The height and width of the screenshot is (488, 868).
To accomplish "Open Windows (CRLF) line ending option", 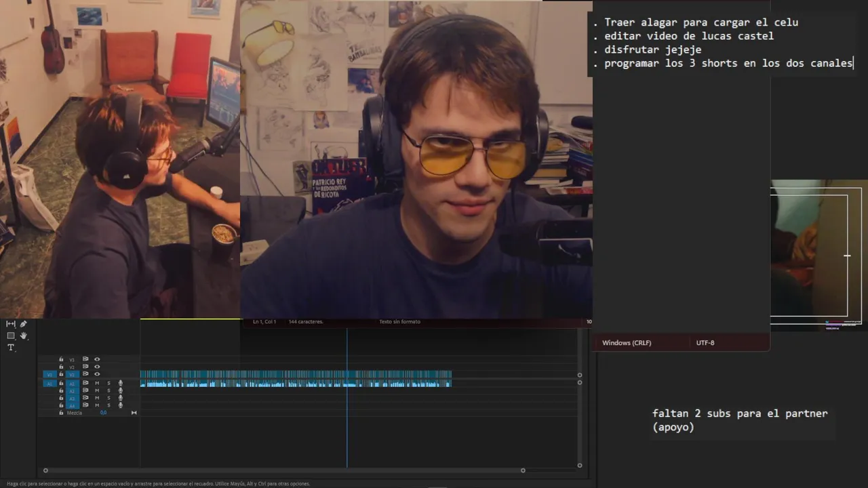I will [627, 343].
